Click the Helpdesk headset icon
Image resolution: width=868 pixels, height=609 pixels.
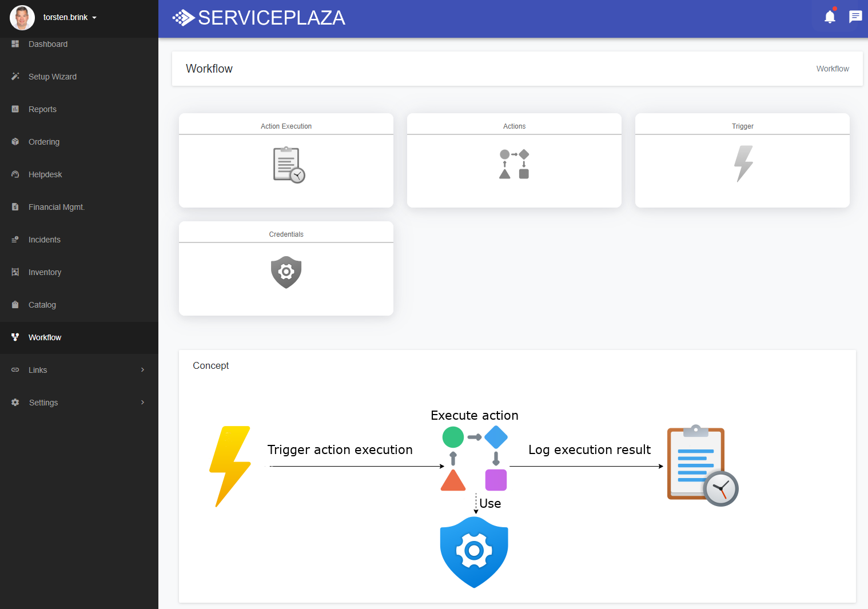(15, 174)
